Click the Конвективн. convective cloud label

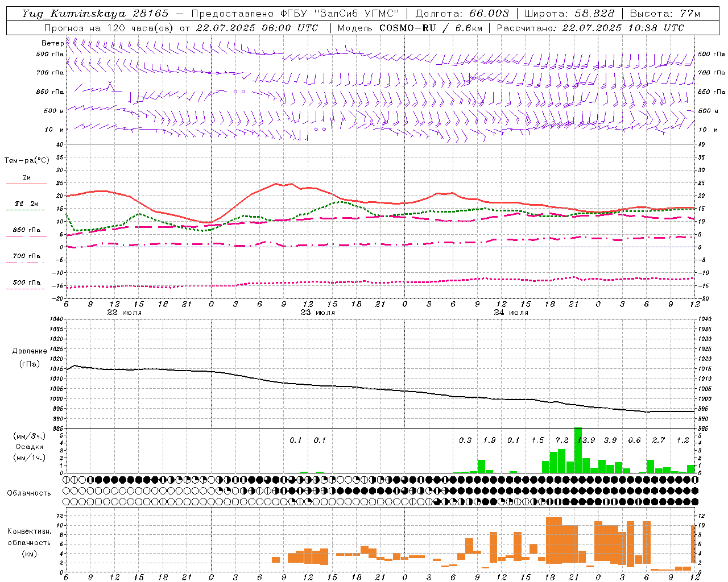[x=30, y=531]
